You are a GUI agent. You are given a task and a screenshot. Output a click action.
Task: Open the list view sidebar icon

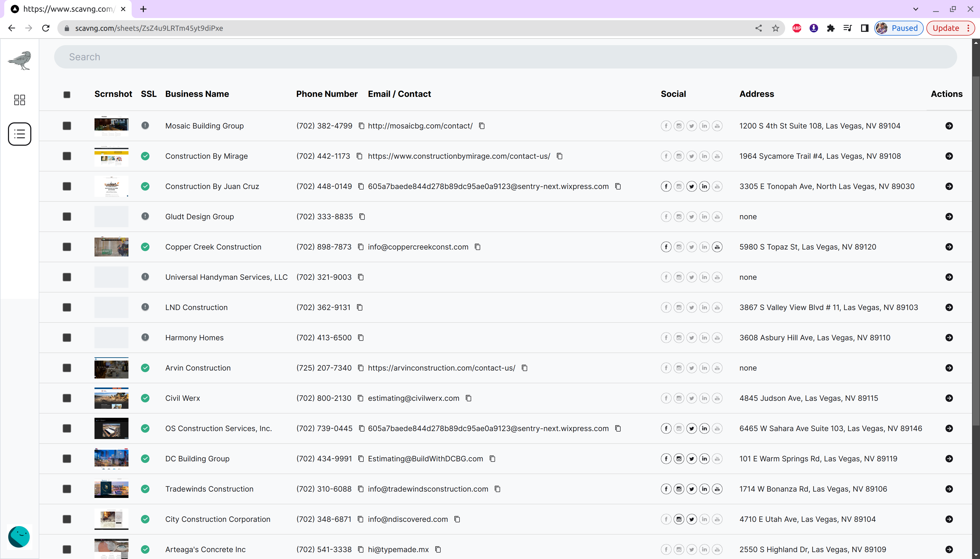[x=20, y=134]
